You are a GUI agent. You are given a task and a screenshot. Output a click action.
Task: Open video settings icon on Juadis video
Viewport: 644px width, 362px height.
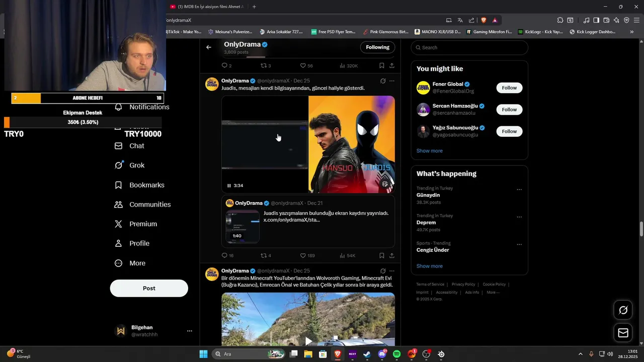[385, 184]
